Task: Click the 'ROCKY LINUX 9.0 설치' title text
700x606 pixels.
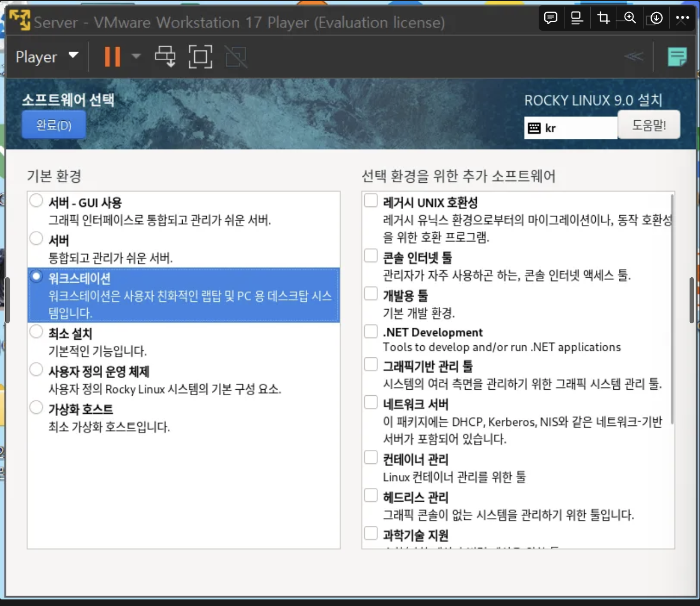Action: [593, 100]
